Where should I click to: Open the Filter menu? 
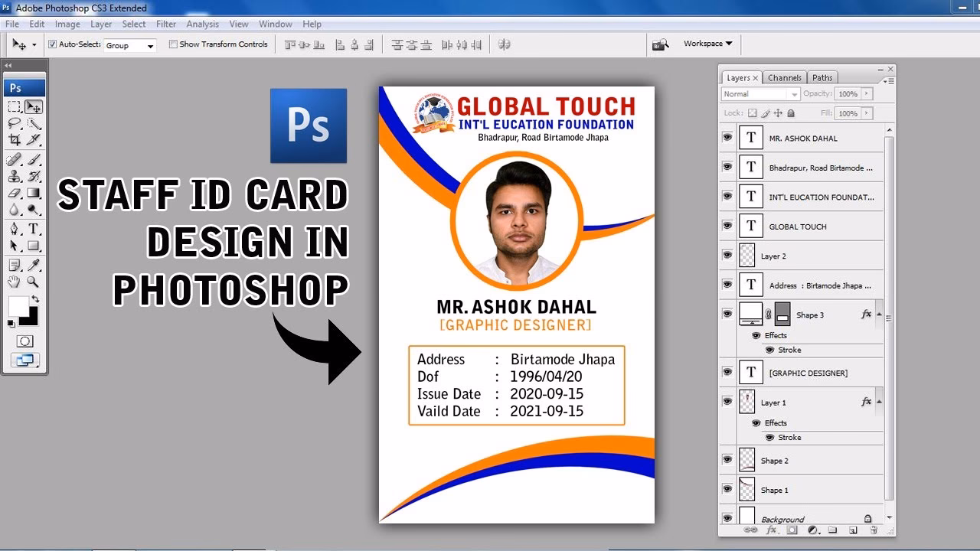click(166, 24)
